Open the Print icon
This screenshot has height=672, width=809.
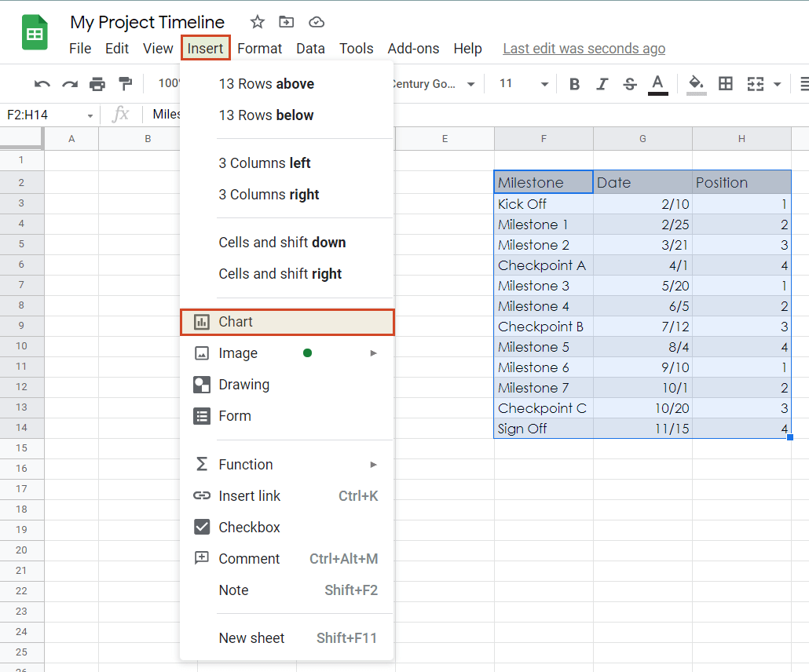point(97,84)
